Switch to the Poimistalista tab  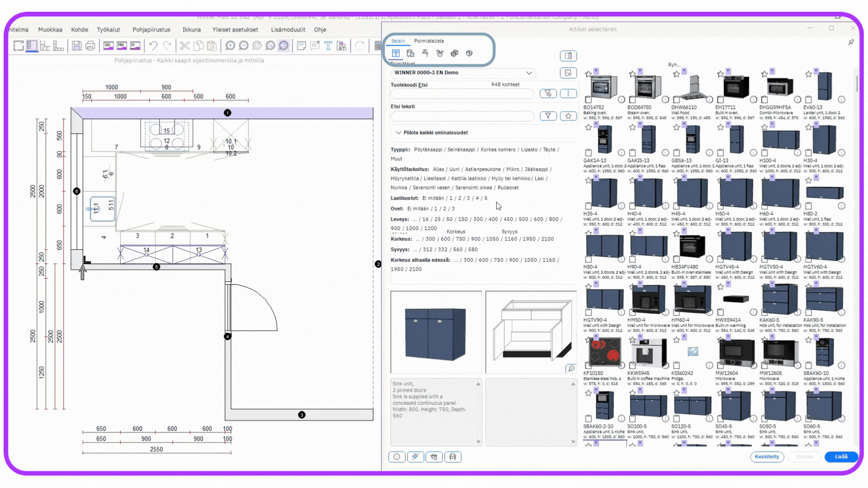click(x=429, y=41)
